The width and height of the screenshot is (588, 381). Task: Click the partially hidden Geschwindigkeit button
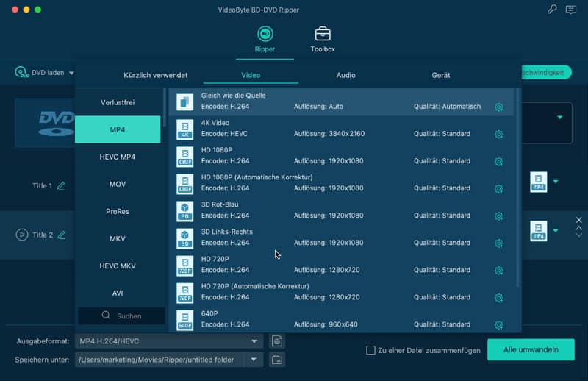[547, 72]
